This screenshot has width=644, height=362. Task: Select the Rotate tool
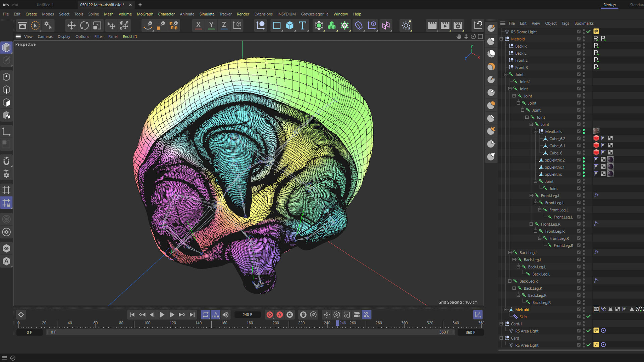tap(84, 25)
